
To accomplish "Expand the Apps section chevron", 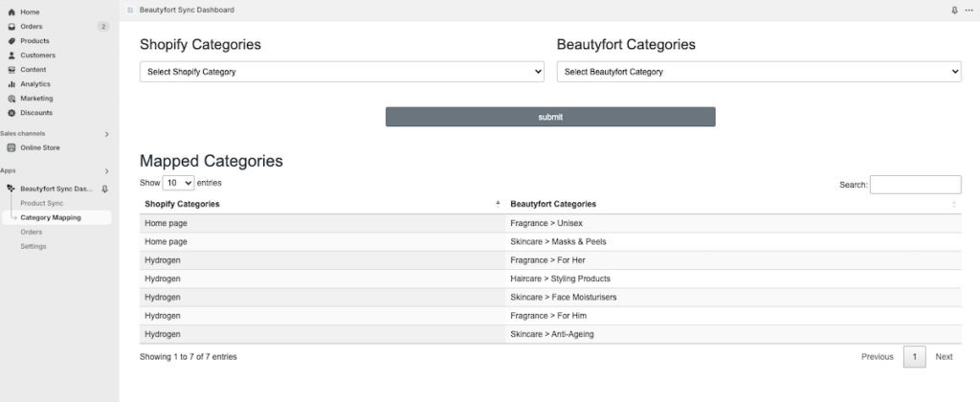I will 106,170.
